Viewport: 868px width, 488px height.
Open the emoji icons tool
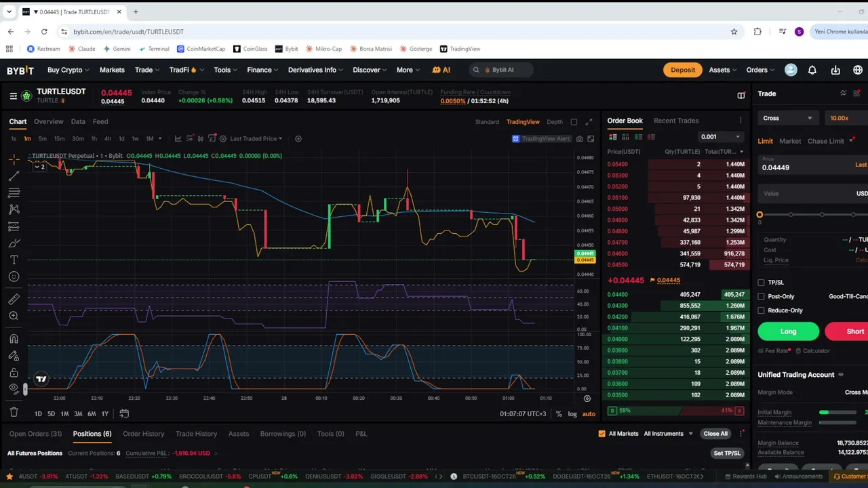point(14,277)
